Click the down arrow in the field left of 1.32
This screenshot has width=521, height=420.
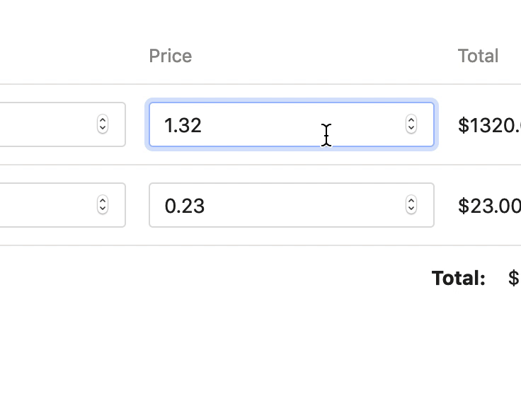(x=103, y=129)
